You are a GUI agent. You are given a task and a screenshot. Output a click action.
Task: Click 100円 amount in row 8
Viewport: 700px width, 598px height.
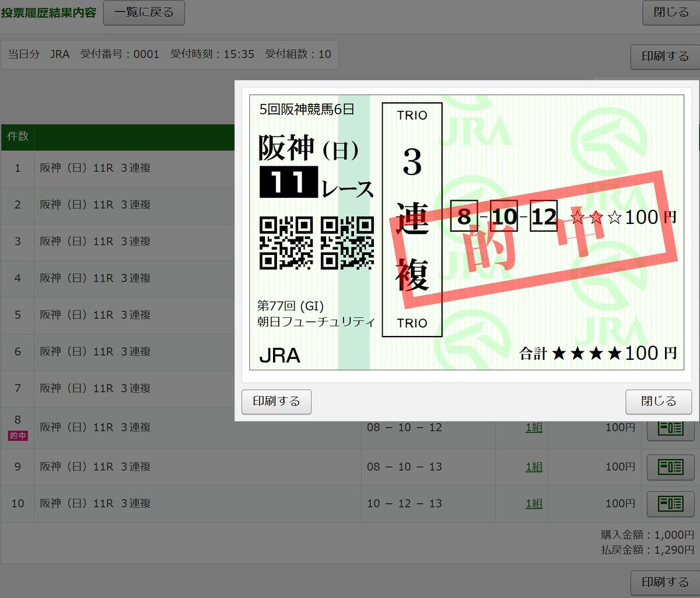coord(620,428)
